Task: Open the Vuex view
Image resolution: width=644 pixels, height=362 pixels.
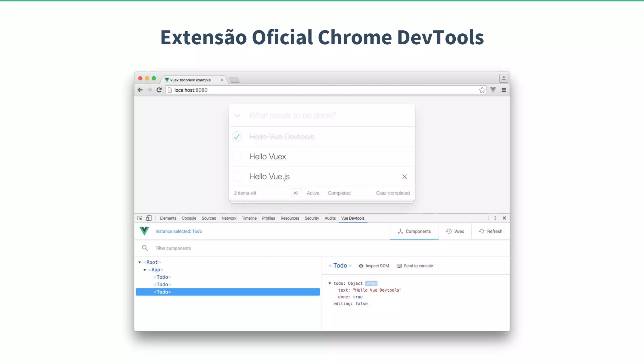Action: click(455, 231)
